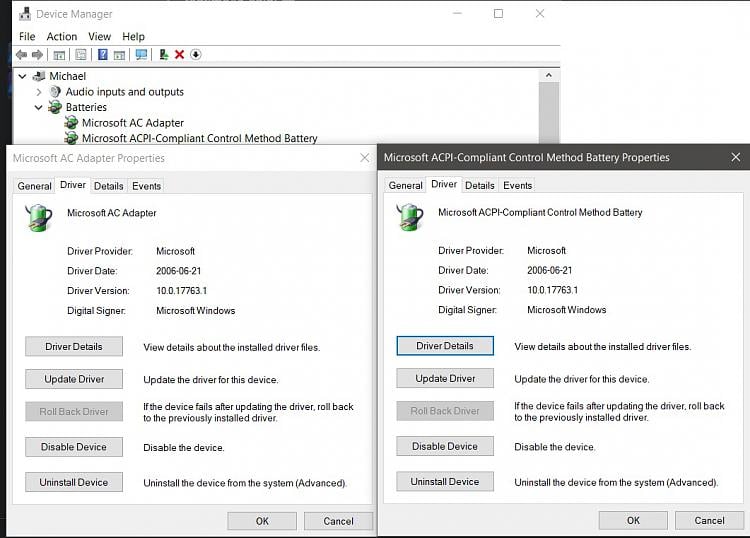This screenshot has width=750, height=538.
Task: Click Cancel in ACPI Battery Properties
Action: pos(709,520)
